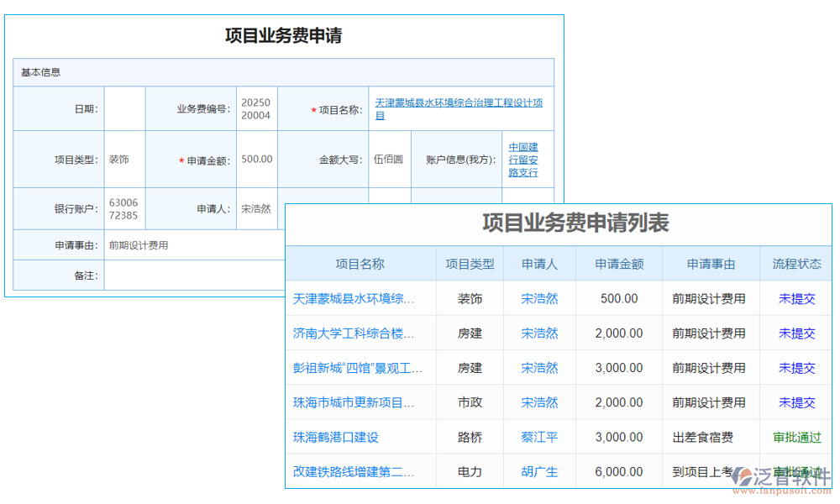Click 未提交 status on the first list row
The height and width of the screenshot is (504, 840).
(795, 298)
